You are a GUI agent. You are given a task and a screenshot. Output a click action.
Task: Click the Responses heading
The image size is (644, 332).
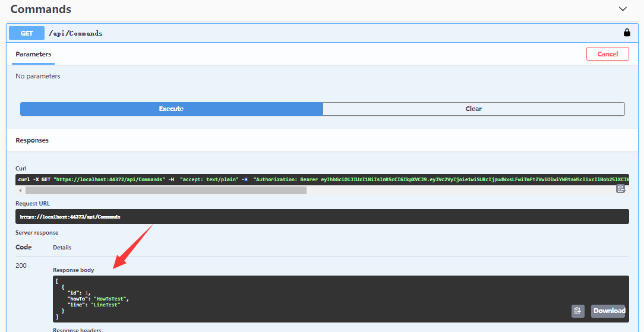(x=32, y=140)
